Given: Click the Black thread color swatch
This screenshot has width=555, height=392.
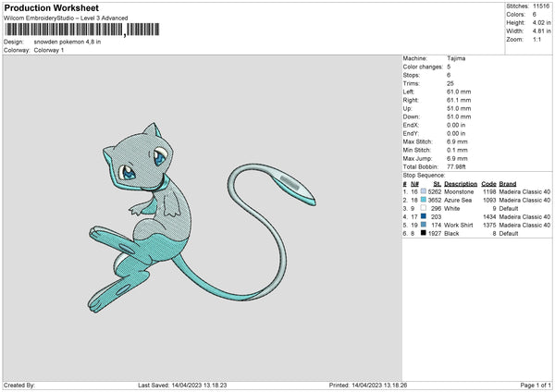Looking at the screenshot, I should point(424,233).
